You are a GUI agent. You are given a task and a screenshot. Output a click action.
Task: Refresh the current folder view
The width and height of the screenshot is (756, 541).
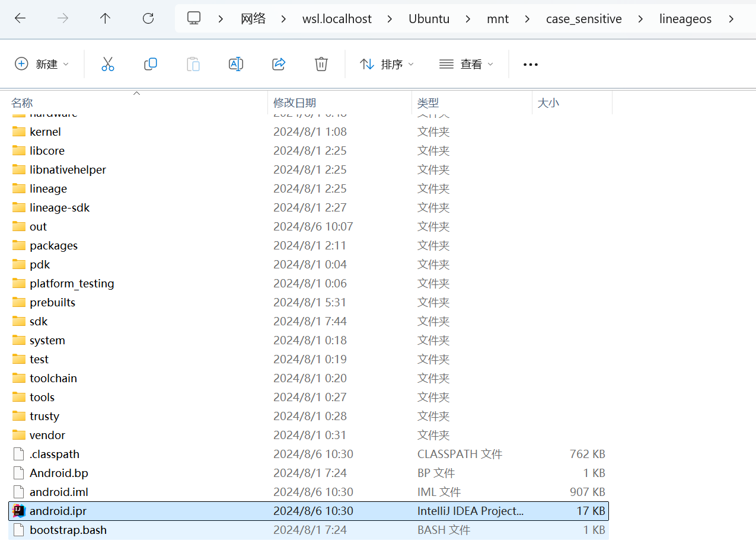(148, 18)
